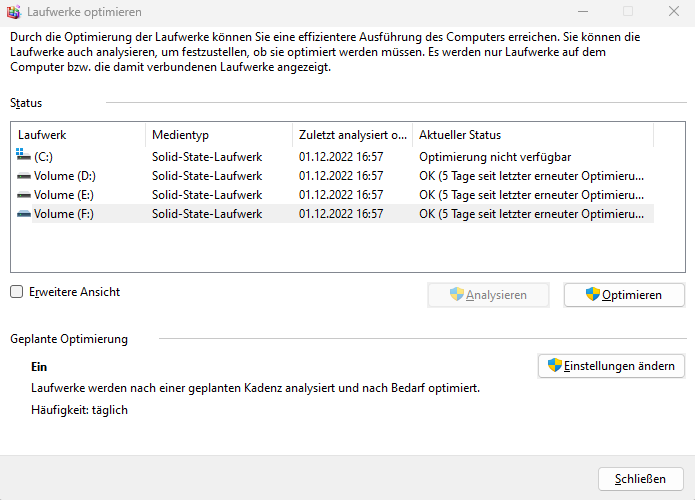Select the (C:) drive row
This screenshot has height=500, width=695.
pos(335,157)
